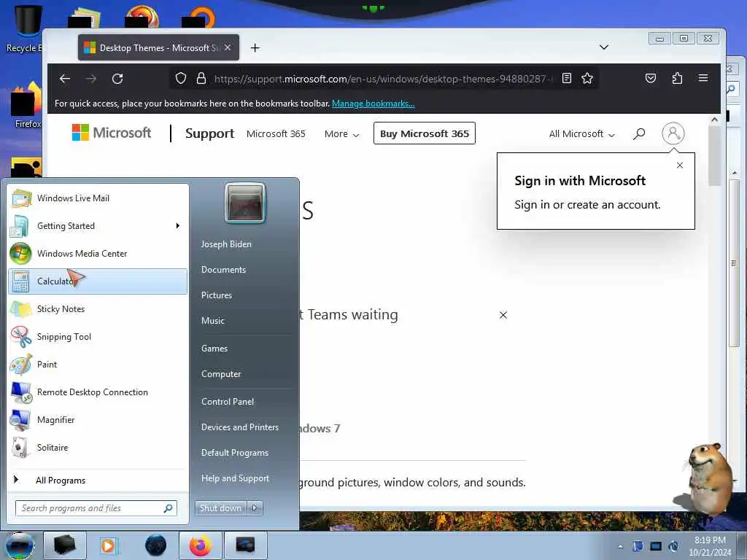Expand All Microsoft dropdown
This screenshot has width=747, height=560.
tap(581, 134)
